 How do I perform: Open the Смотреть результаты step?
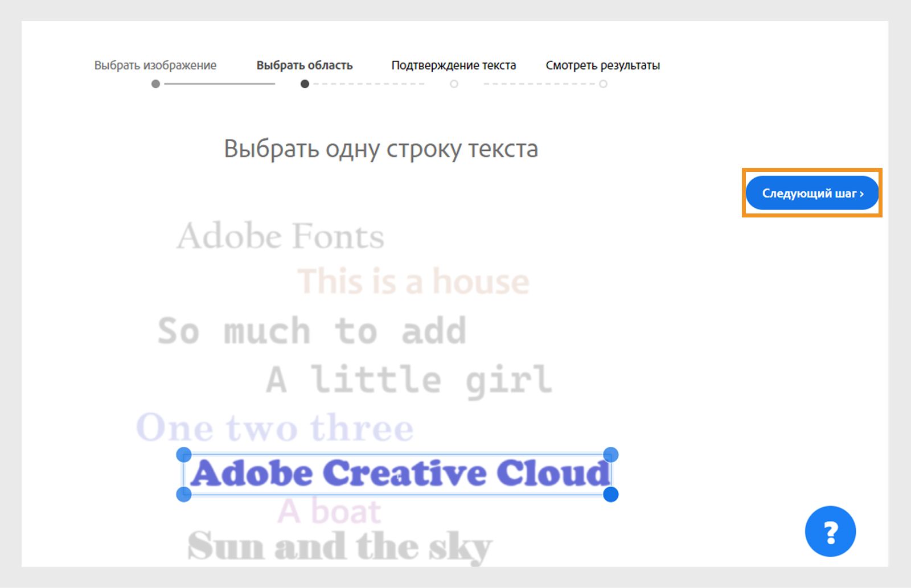603,65
